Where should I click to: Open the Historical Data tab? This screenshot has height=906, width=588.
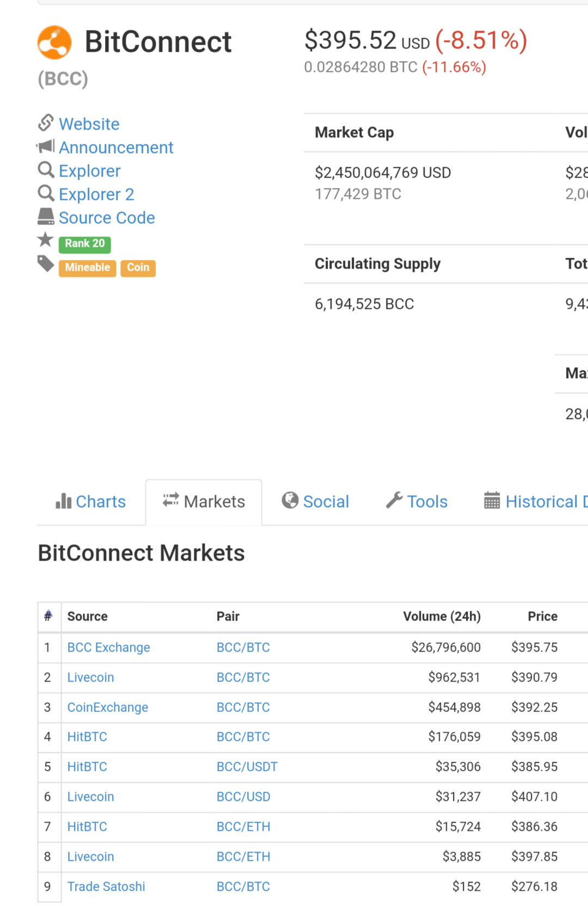[x=536, y=501]
